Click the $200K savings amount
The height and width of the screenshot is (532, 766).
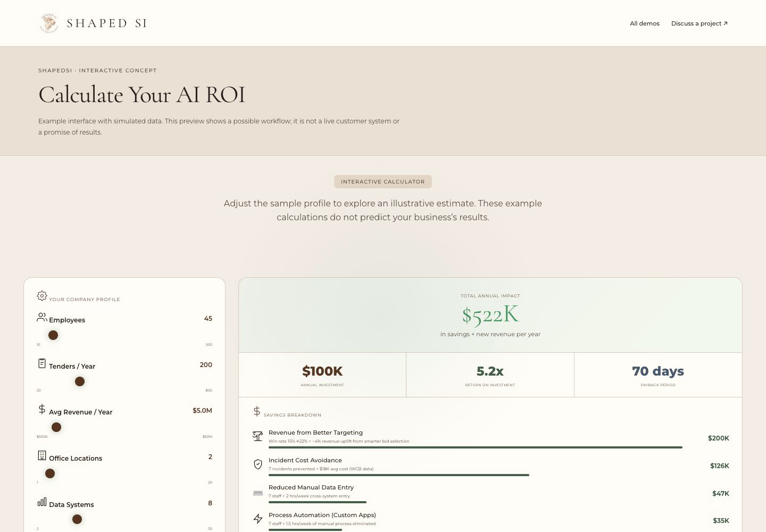point(718,438)
